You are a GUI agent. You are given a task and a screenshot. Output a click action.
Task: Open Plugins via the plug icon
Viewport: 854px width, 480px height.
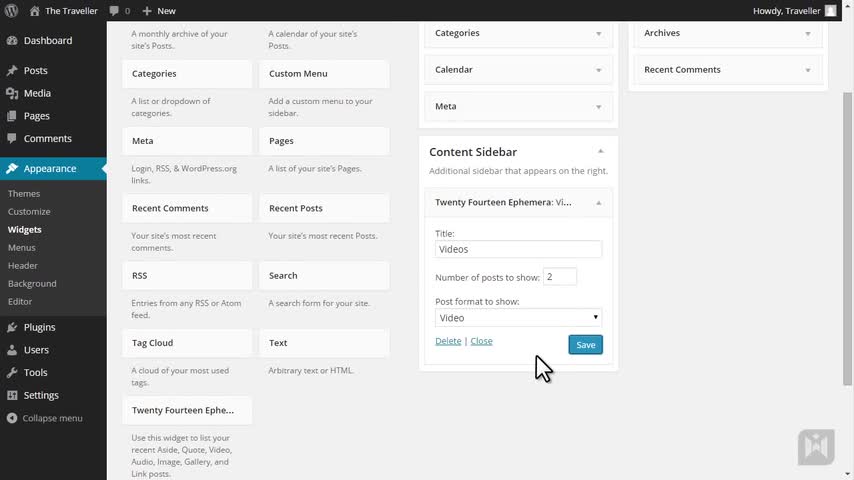12,327
